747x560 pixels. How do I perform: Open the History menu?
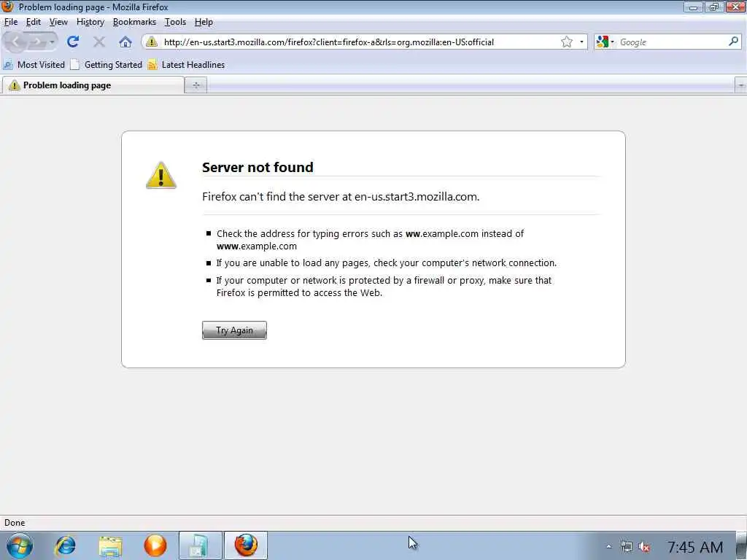pyautogui.click(x=90, y=22)
